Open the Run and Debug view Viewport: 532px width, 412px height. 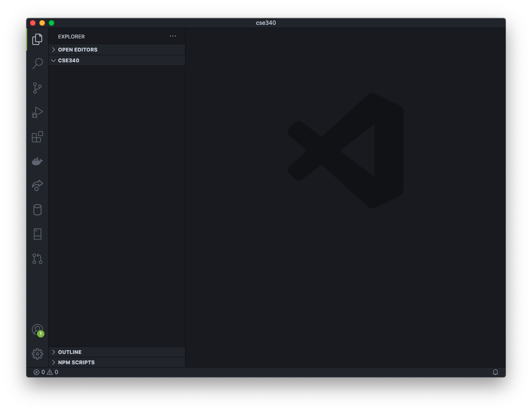[37, 112]
